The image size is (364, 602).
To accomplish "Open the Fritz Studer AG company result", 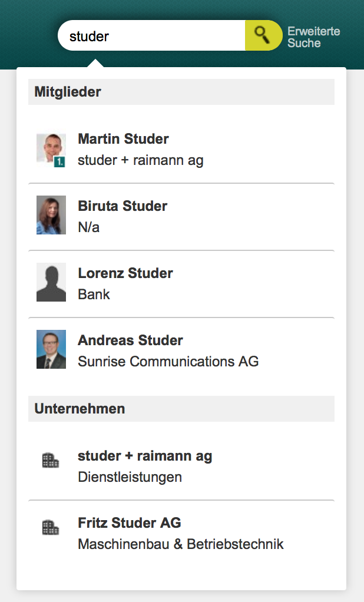I will pos(130,523).
